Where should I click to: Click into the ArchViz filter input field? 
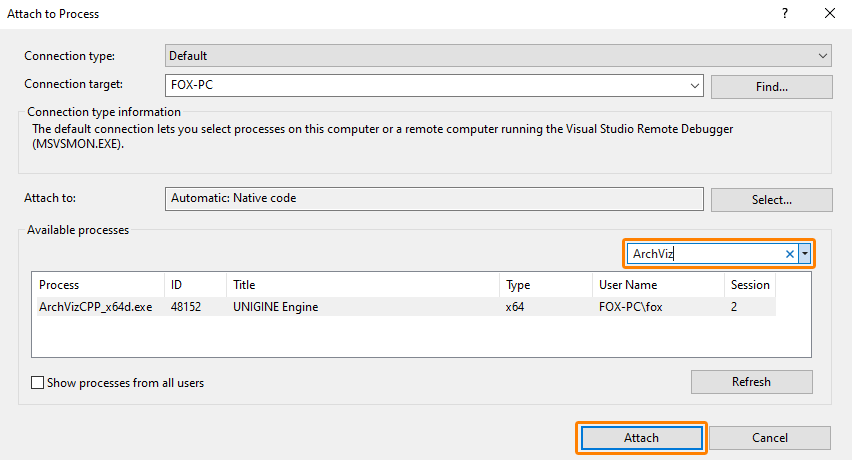[703, 254]
